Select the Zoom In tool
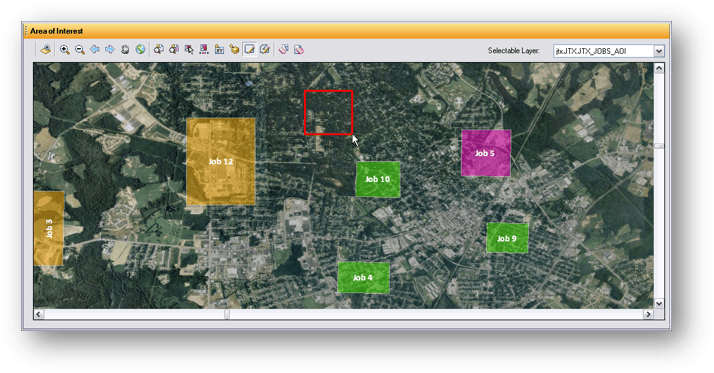This screenshot has width=714, height=373. 65,50
